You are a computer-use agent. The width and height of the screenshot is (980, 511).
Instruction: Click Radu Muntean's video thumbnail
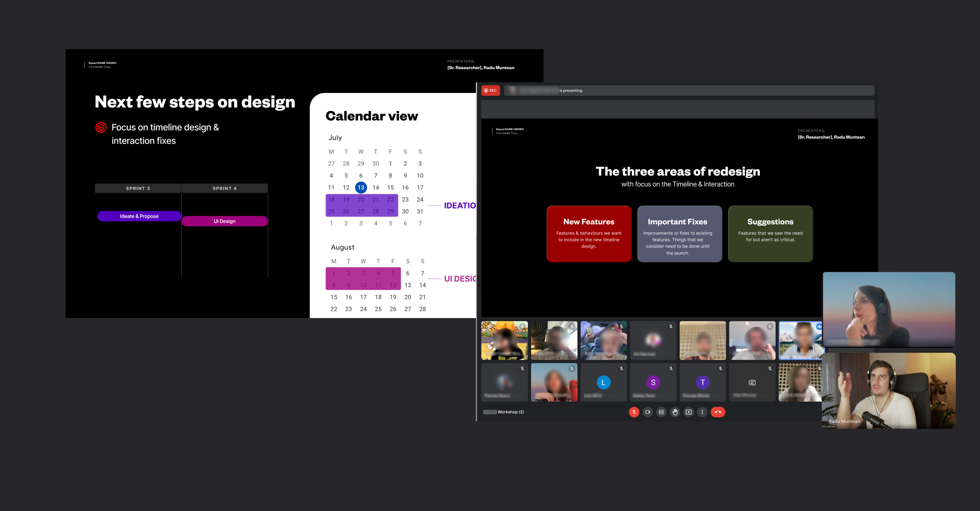(x=888, y=391)
